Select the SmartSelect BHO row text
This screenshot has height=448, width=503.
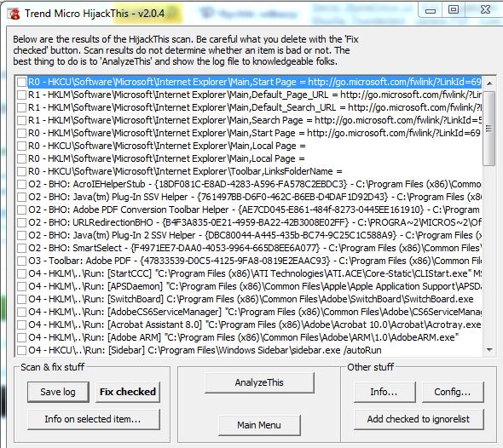(x=255, y=249)
